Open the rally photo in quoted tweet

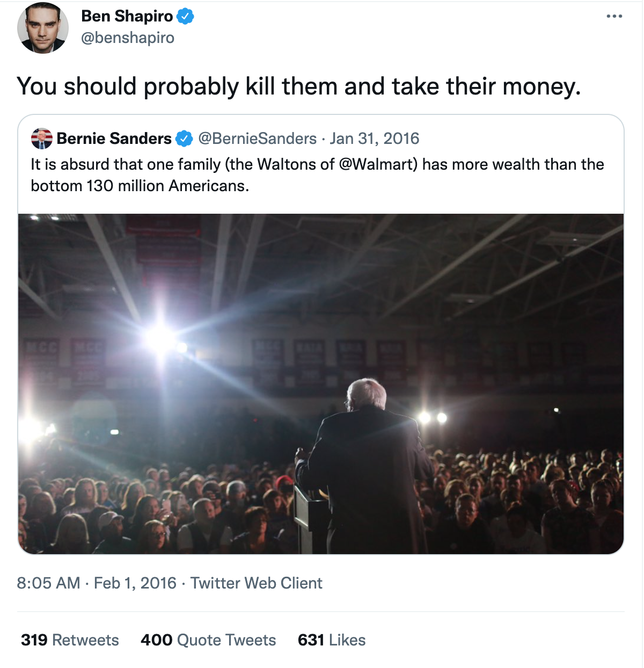click(x=321, y=383)
